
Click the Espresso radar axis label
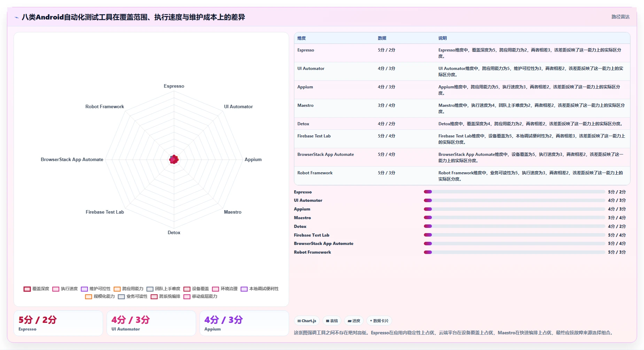click(x=174, y=86)
